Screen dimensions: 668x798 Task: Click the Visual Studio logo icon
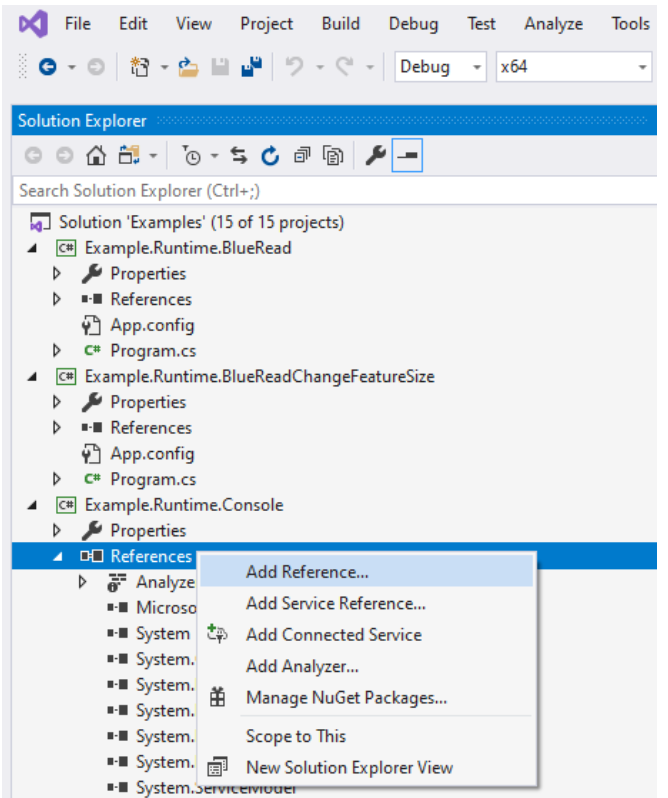click(32, 22)
